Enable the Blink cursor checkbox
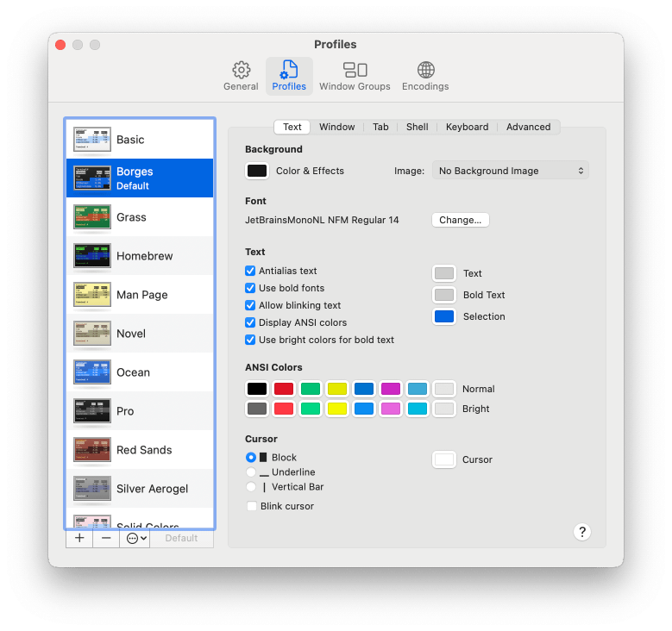Viewport: 672px width, 631px height. 252,506
